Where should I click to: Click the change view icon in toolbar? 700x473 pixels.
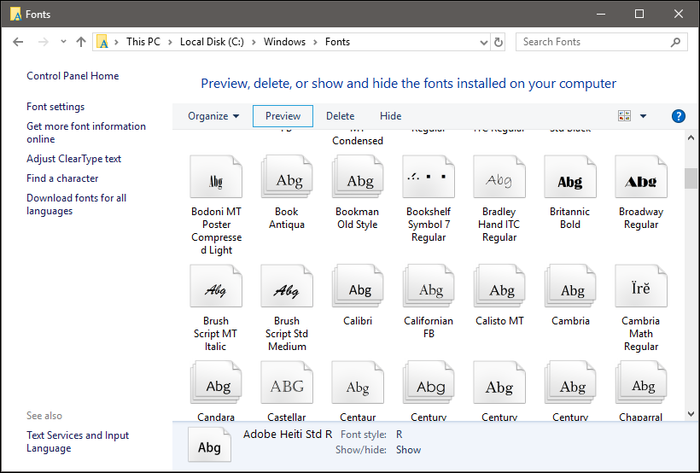(624, 116)
